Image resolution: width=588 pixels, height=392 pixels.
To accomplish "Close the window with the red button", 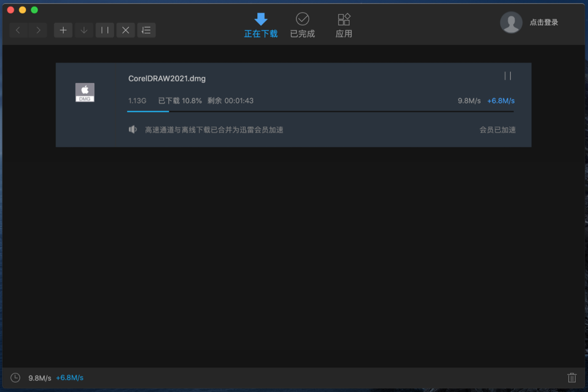I will pyautogui.click(x=10, y=10).
